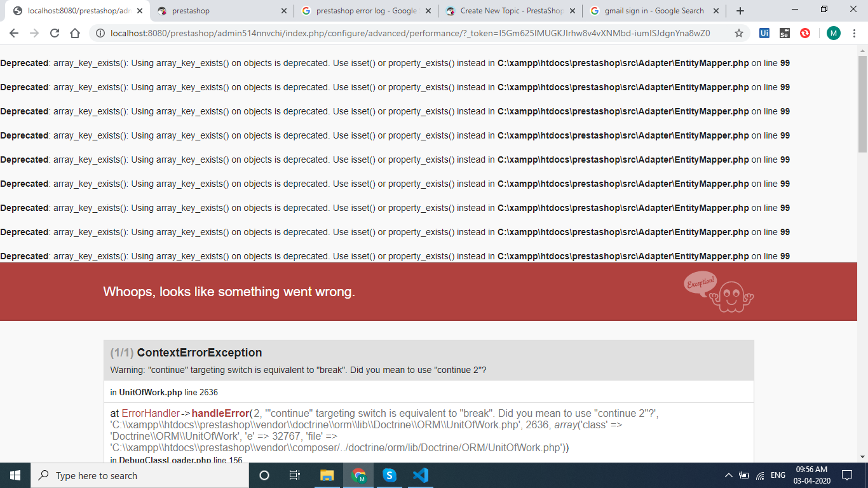Open a new browser tab
The image size is (868, 488).
pyautogui.click(x=740, y=11)
